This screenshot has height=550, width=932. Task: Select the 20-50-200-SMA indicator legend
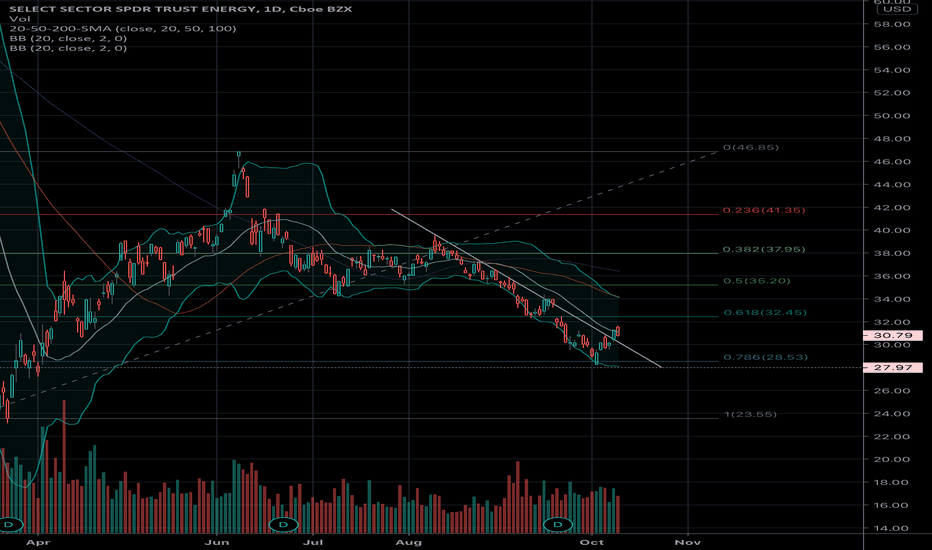(x=122, y=29)
